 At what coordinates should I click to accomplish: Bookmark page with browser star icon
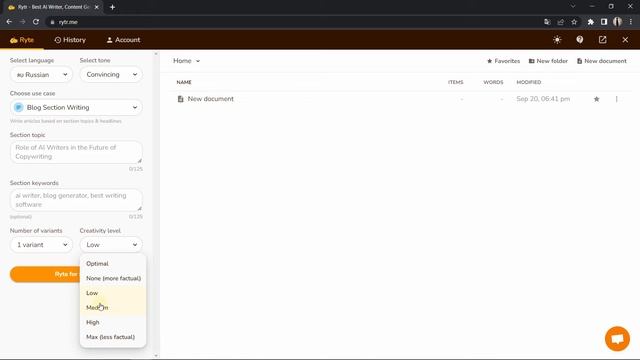tap(574, 22)
